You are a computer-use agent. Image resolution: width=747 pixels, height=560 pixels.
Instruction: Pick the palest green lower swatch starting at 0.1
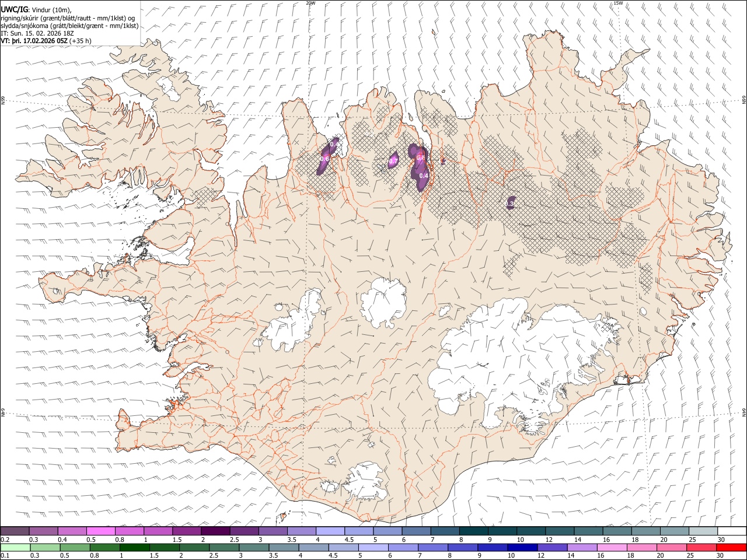[x=15, y=548]
